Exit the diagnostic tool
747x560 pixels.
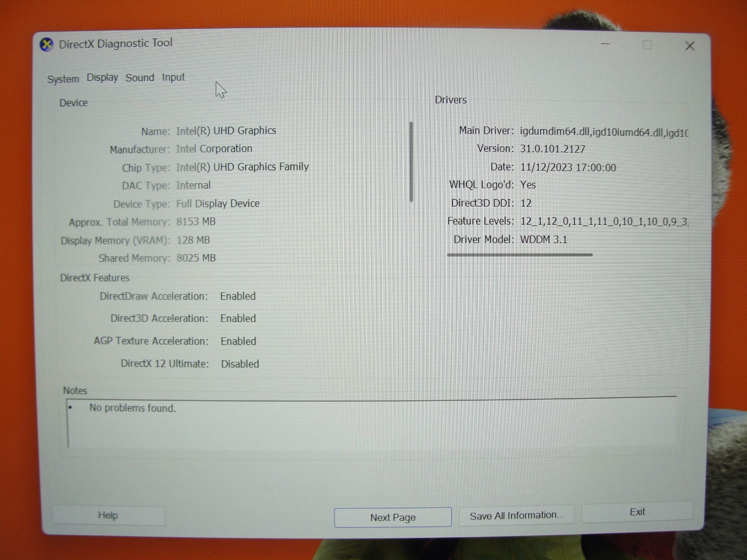click(637, 512)
